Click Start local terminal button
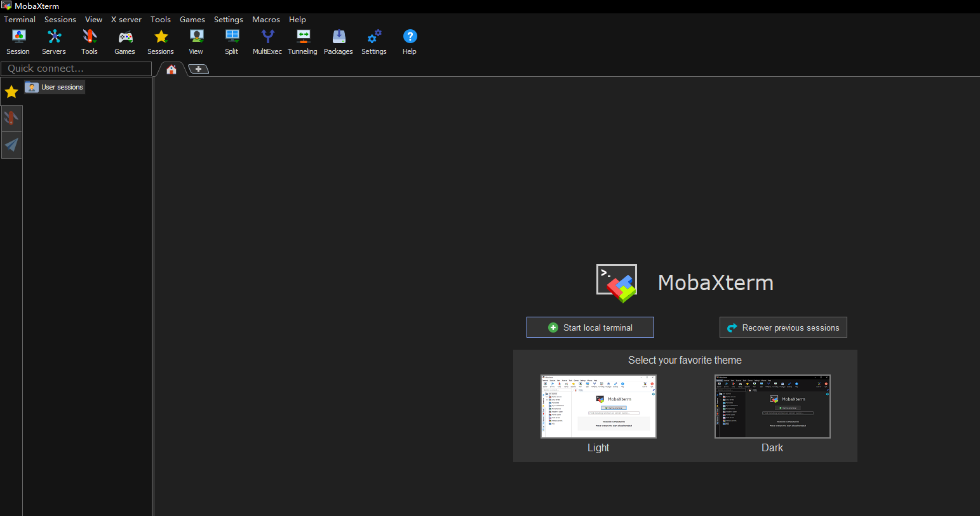 pyautogui.click(x=590, y=327)
